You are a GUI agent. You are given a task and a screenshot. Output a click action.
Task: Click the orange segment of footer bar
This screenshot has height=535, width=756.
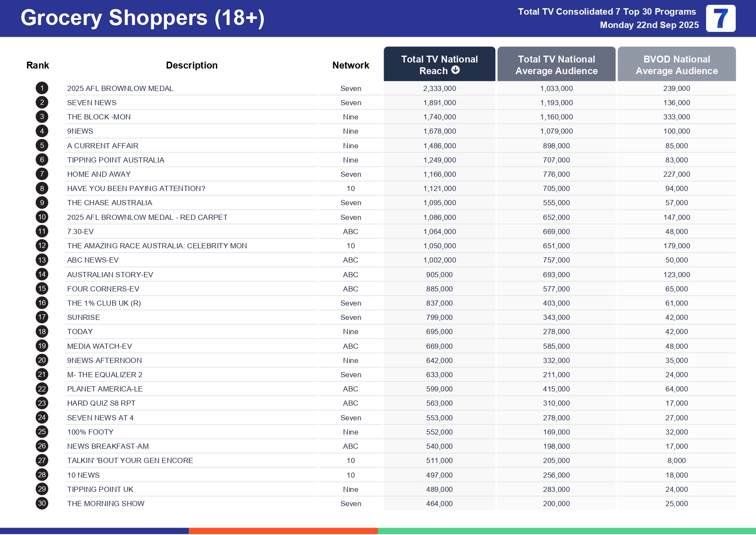[x=283, y=531]
